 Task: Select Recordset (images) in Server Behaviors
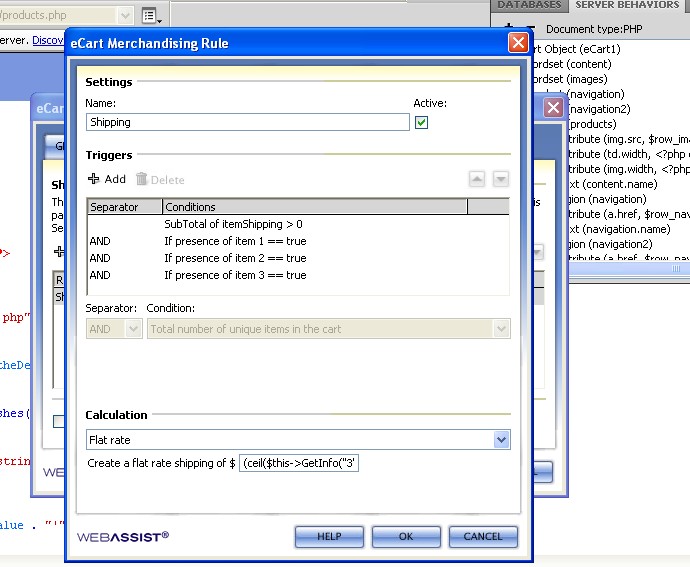(570, 79)
